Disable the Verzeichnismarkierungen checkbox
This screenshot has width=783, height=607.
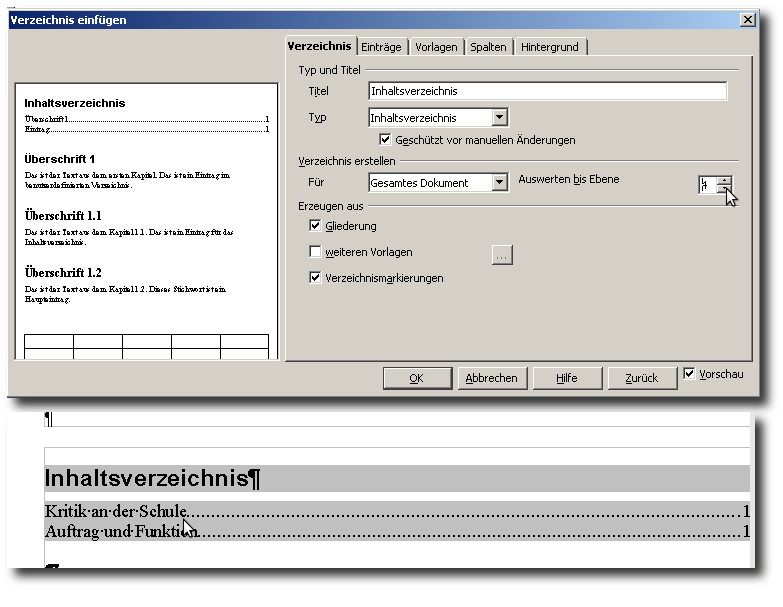click(x=316, y=278)
